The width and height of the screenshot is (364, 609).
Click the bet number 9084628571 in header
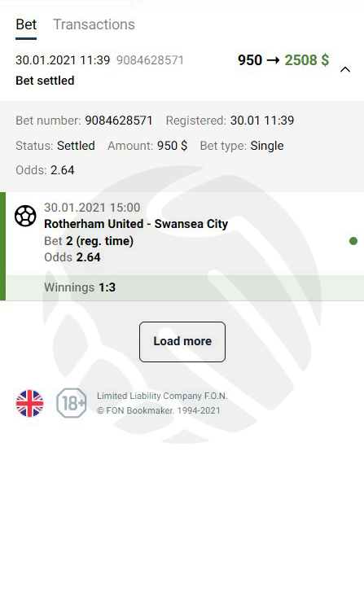pyautogui.click(x=150, y=60)
